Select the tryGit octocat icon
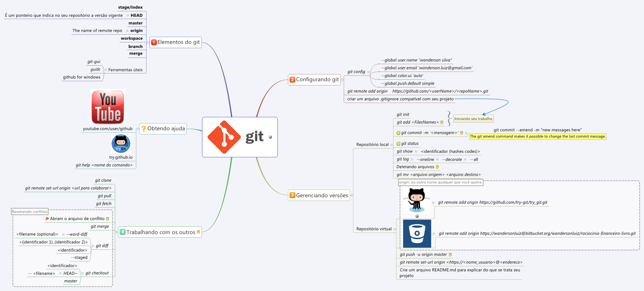Screen dimensions: 644x291 click(x=121, y=144)
